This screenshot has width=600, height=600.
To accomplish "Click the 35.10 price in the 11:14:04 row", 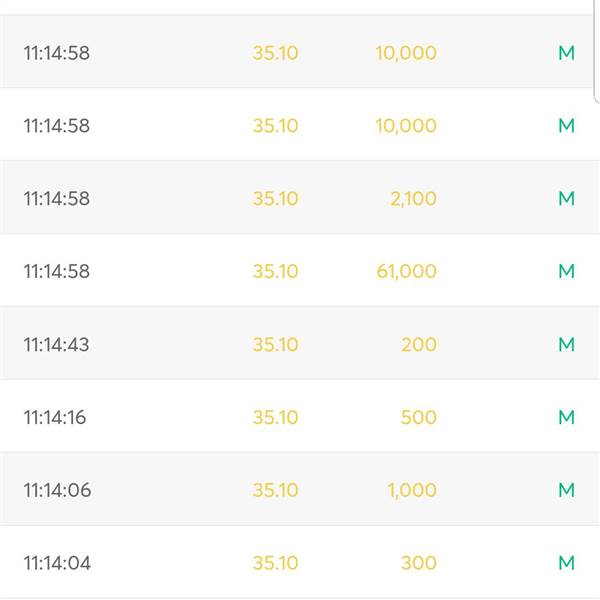I will [275, 563].
